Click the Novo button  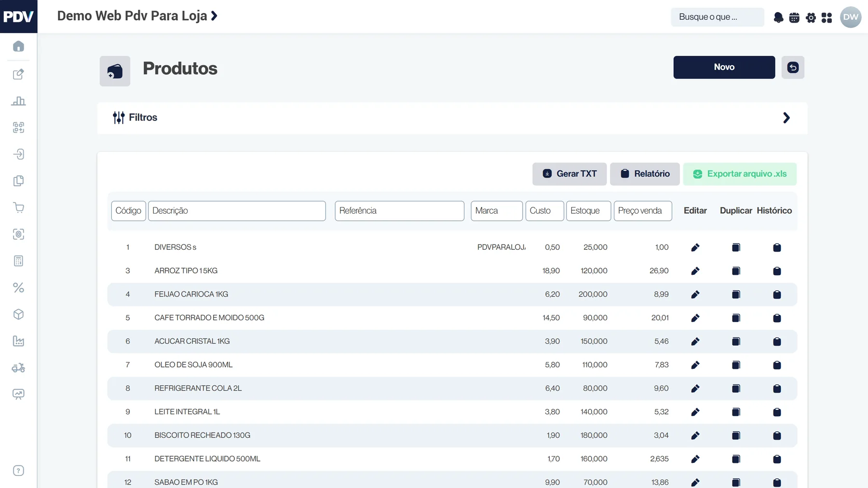tap(724, 67)
